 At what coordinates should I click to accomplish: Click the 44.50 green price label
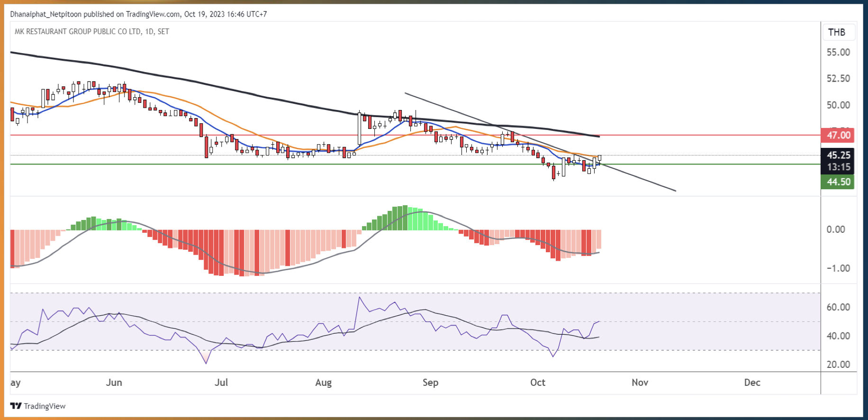(838, 182)
